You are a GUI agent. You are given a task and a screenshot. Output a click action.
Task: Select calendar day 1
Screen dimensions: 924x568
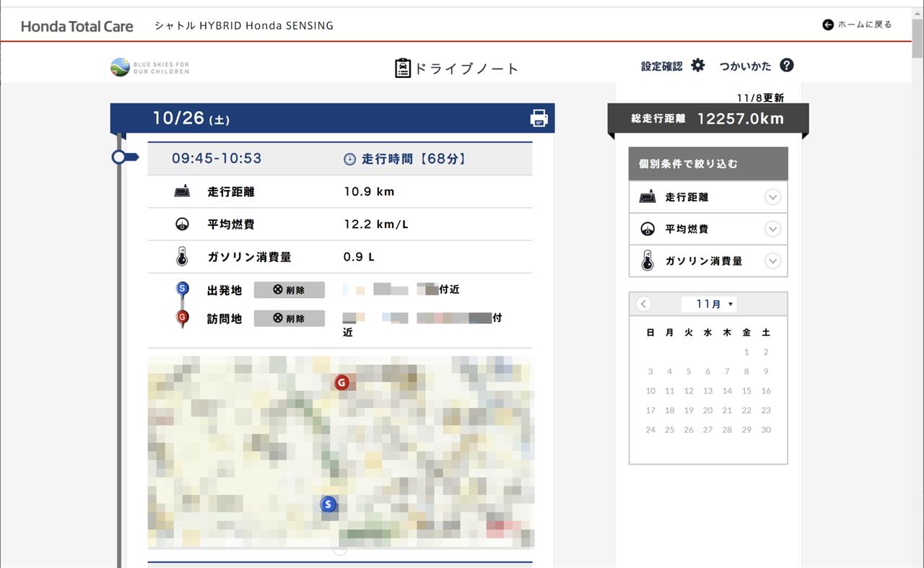pyautogui.click(x=746, y=351)
